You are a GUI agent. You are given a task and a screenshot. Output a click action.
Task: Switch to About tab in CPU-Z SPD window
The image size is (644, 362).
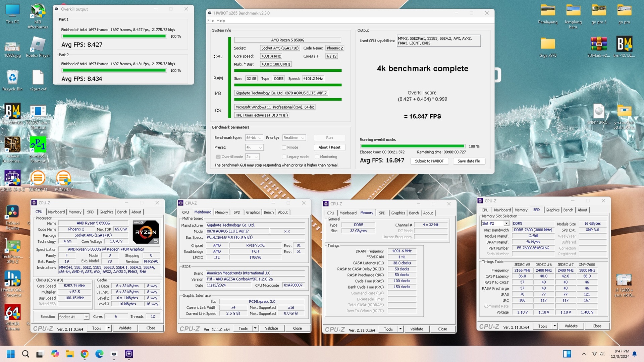click(x=582, y=210)
